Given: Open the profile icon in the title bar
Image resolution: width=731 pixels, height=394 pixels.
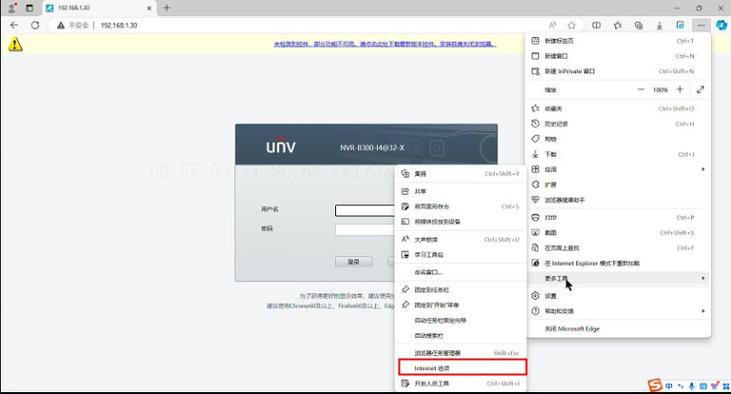Looking at the screenshot, I should coord(12,8).
